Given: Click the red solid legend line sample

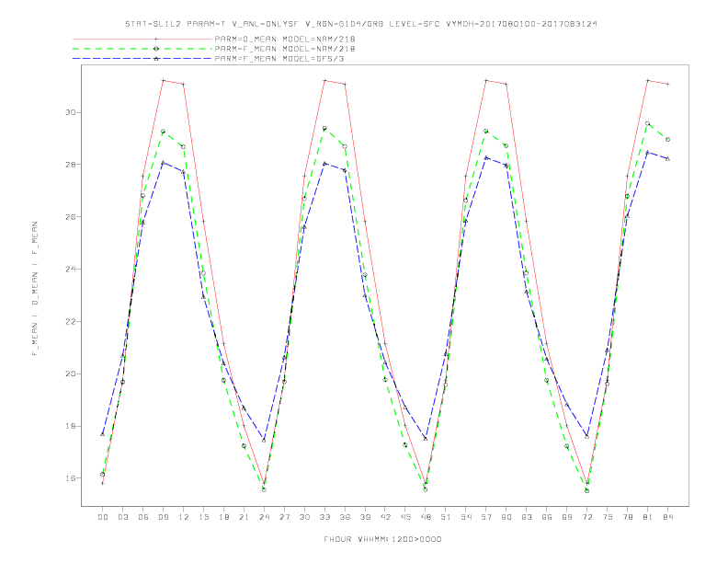Looking at the screenshot, I should click(142, 40).
